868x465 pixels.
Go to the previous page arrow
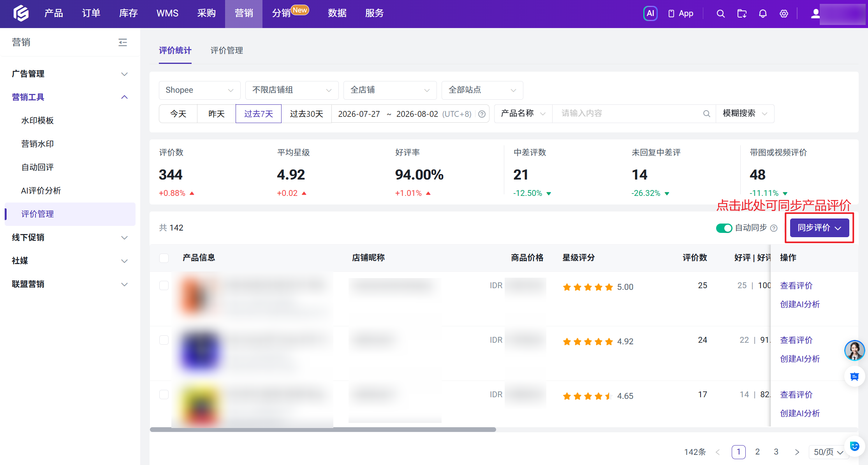coord(718,452)
